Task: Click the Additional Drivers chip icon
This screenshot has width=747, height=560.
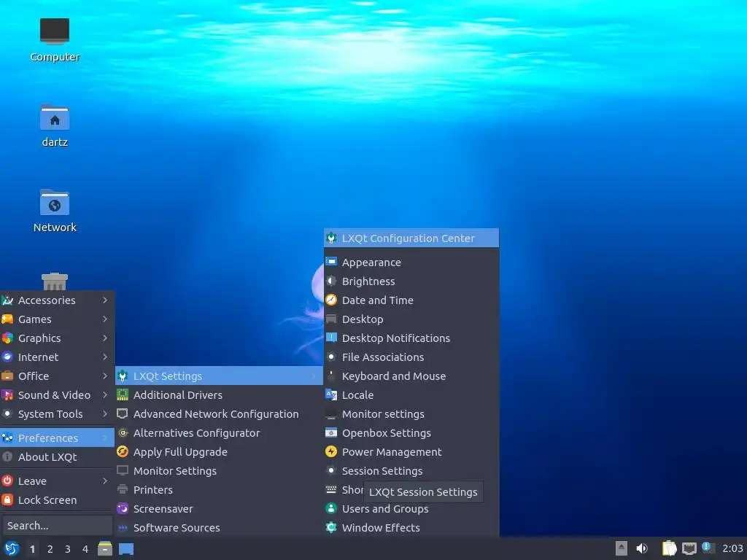Action: point(123,394)
